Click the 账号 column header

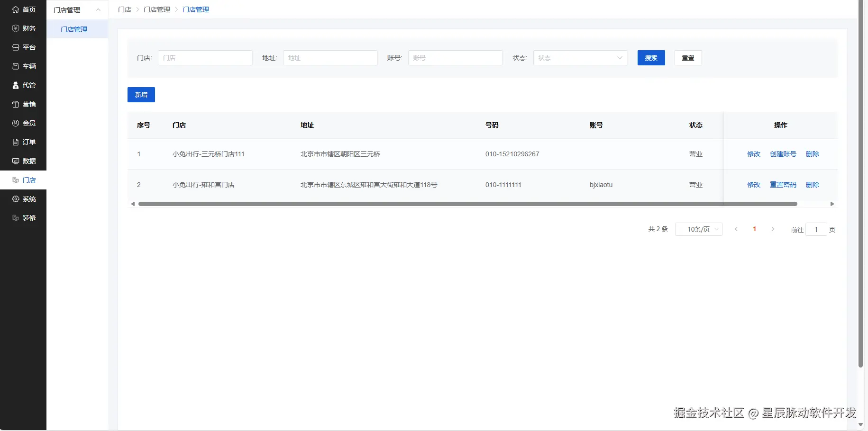[596, 125]
